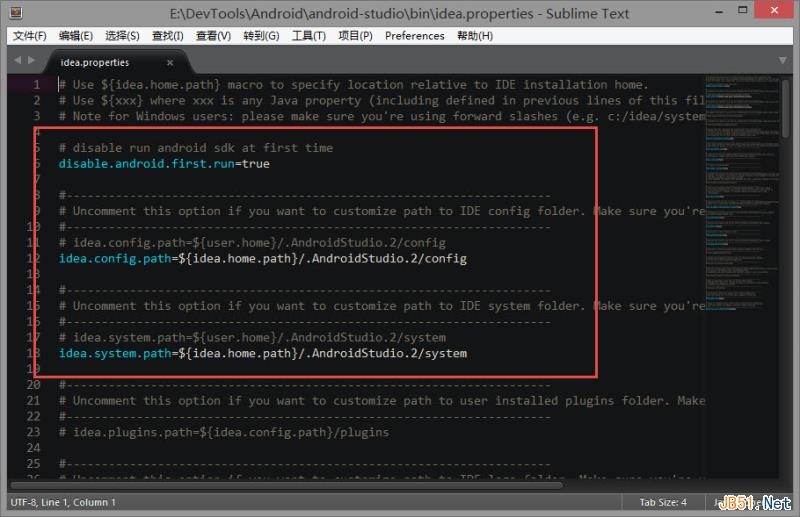This screenshot has height=517, width=800.
Task: Click '# idea.plugins.path=${idea.config.path}/plugins' line
Action: (x=224, y=433)
